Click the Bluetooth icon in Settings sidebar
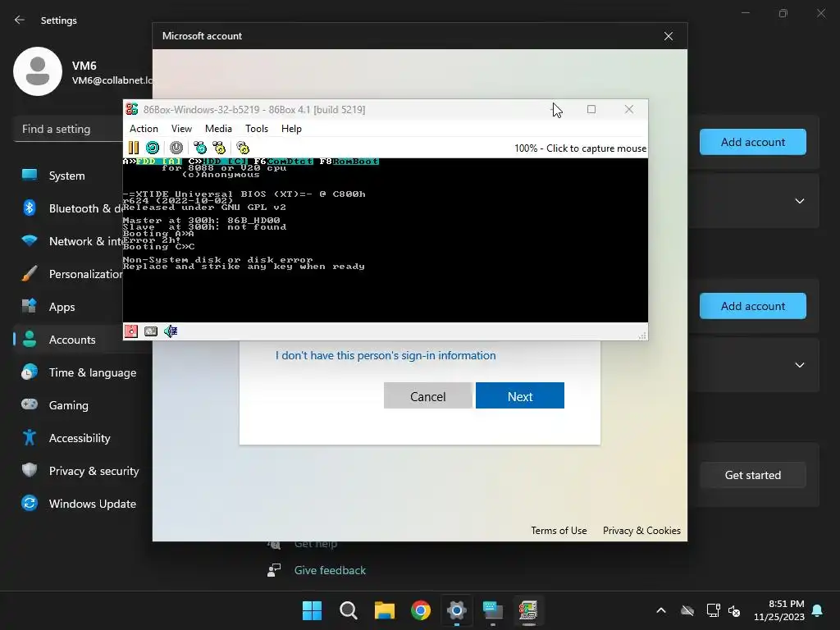Viewport: 840px width, 630px height. coord(30,208)
